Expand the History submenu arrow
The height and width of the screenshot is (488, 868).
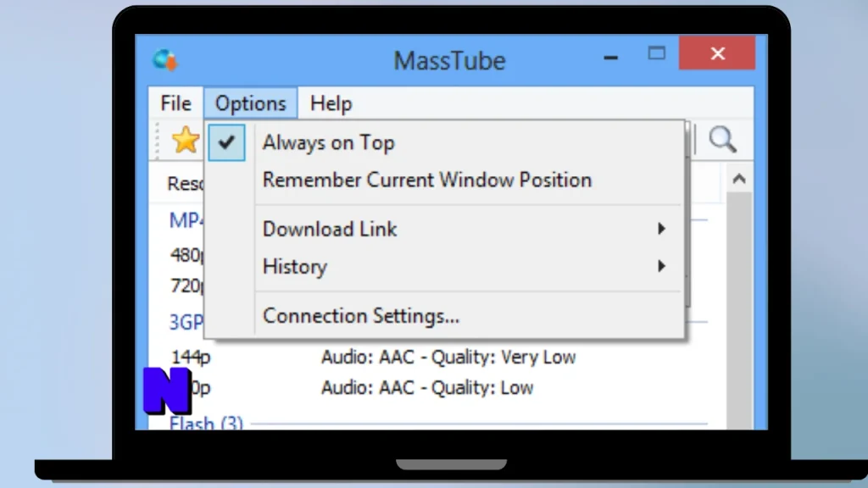coord(661,266)
